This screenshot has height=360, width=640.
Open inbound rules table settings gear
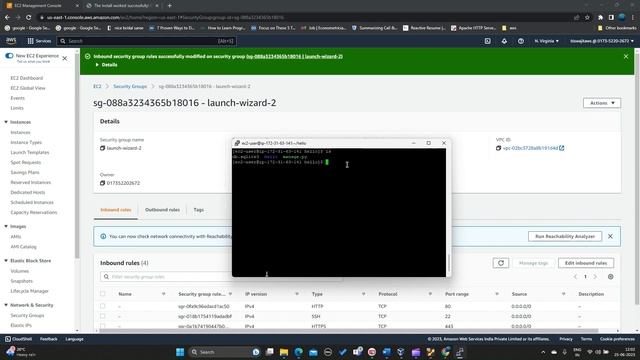click(611, 277)
